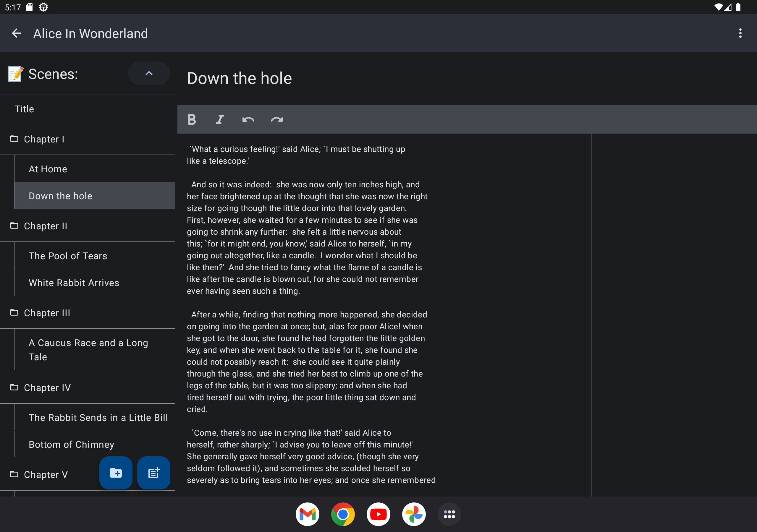This screenshot has width=757, height=532.
Task: Edit the Down the hole title field
Action: coord(239,78)
